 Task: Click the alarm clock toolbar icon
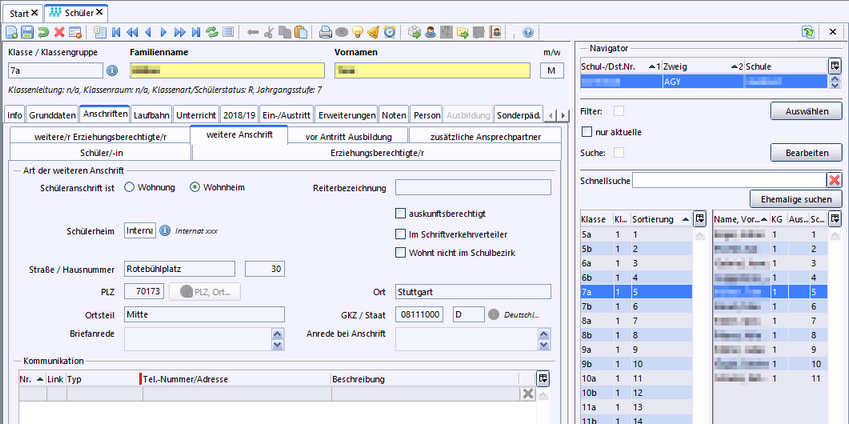pos(389,32)
